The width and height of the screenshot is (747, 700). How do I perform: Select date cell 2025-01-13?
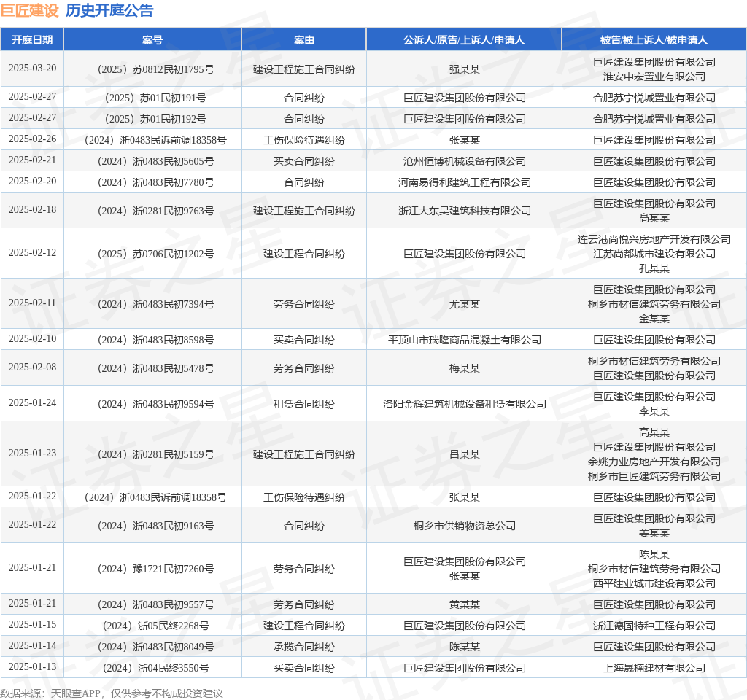tap(32, 666)
